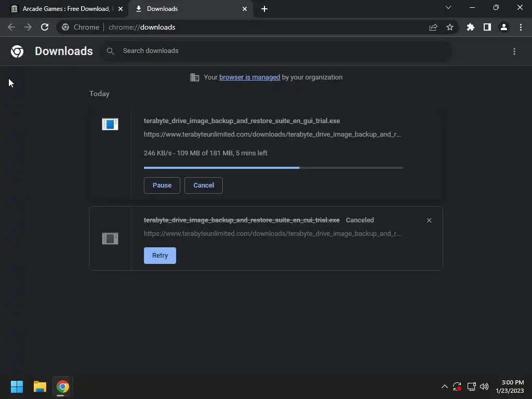Screen dimensions: 532x399
Task: Open the network tray icon
Action: [x=471, y=387]
